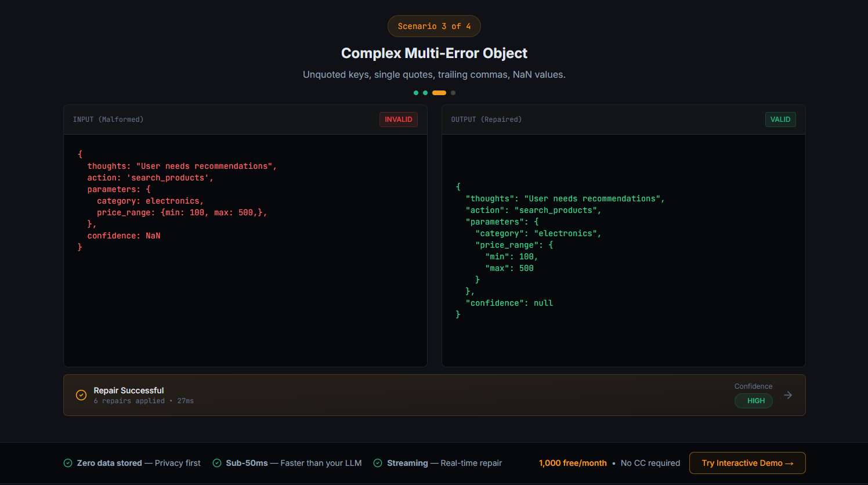
Task: Click the arrow icon beside the HIGH confidence badge
Action: coord(788,395)
